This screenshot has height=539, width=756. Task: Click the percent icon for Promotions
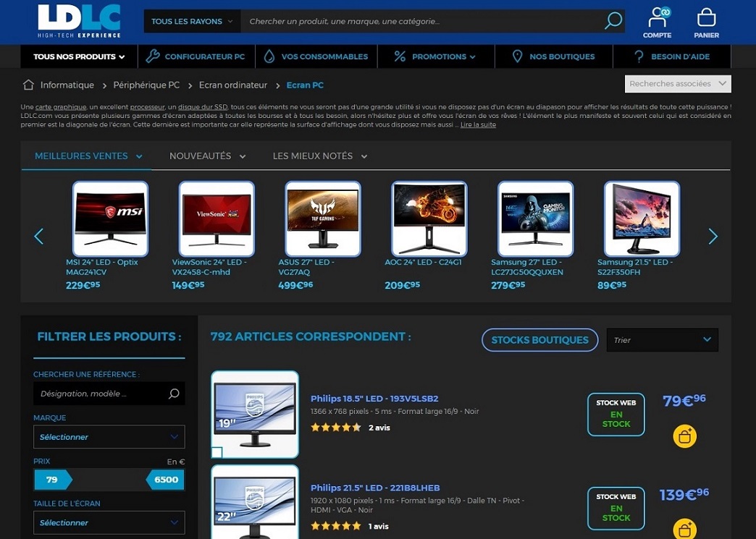tap(400, 56)
